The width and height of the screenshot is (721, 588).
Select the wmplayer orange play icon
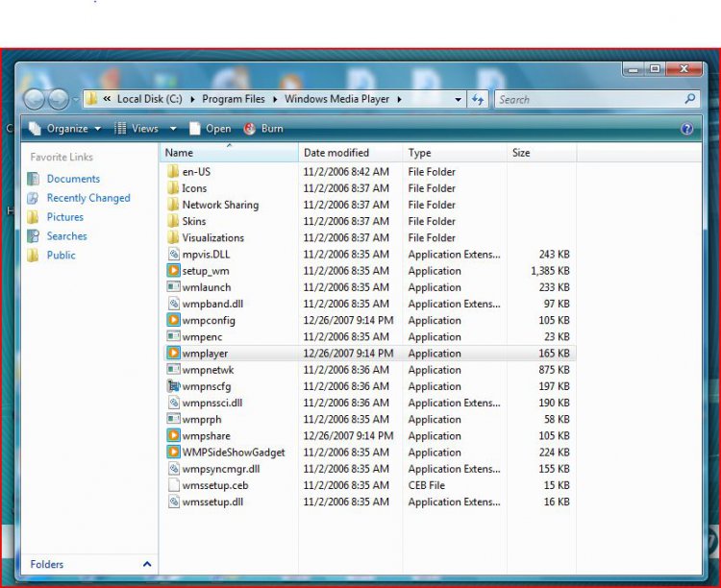tap(173, 353)
